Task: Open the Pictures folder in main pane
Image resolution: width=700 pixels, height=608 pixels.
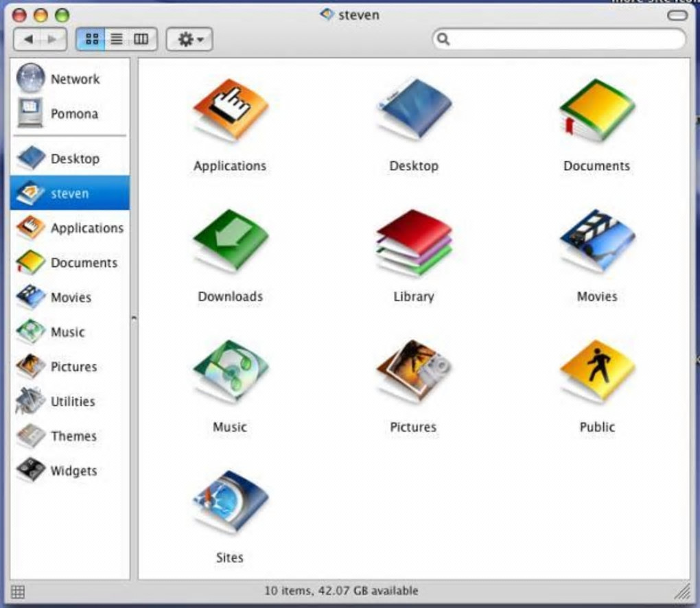Action: 414,371
